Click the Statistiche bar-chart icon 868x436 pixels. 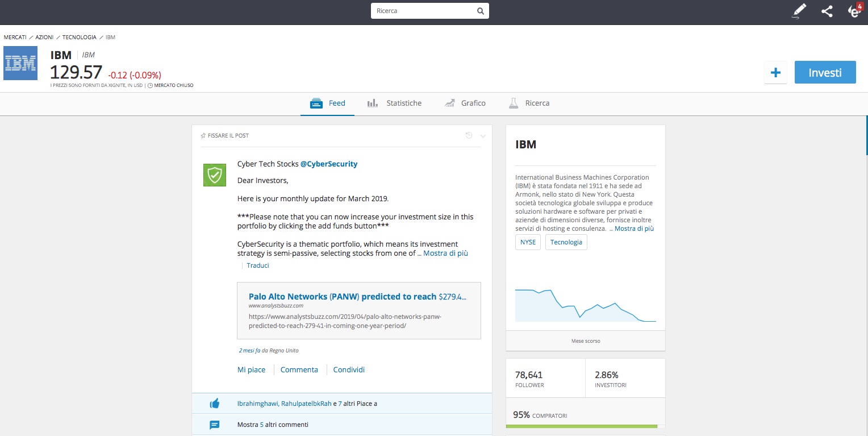(x=373, y=103)
